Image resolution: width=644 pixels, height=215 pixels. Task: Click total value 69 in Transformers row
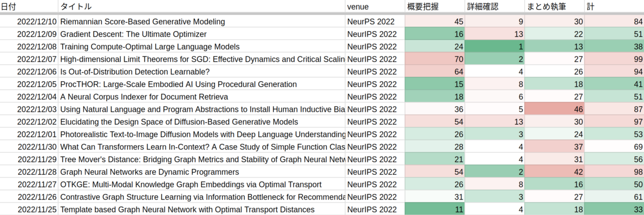(614, 147)
